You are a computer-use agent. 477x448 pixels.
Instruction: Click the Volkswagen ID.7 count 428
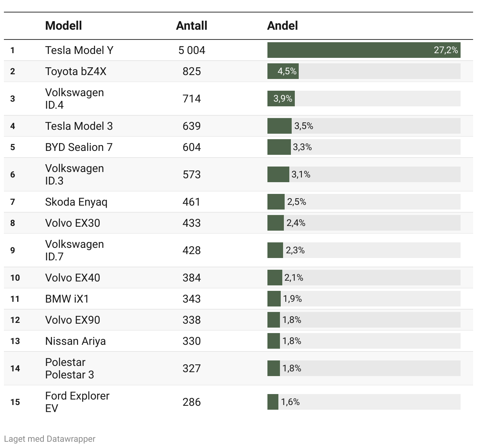tap(192, 251)
